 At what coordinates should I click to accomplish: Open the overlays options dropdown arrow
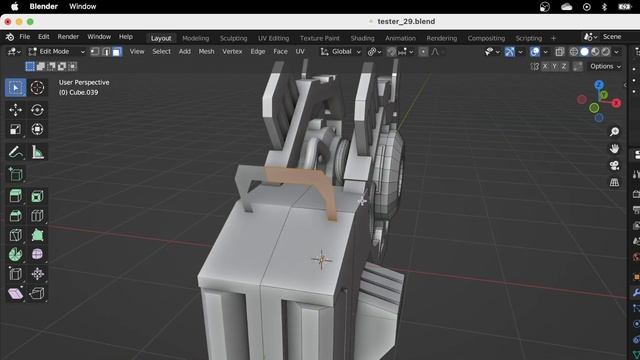click(x=545, y=52)
